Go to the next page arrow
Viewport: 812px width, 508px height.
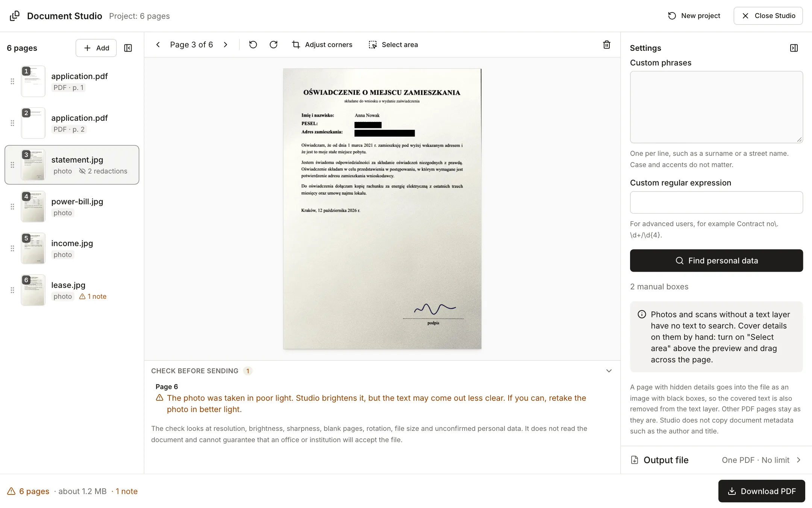(x=226, y=45)
